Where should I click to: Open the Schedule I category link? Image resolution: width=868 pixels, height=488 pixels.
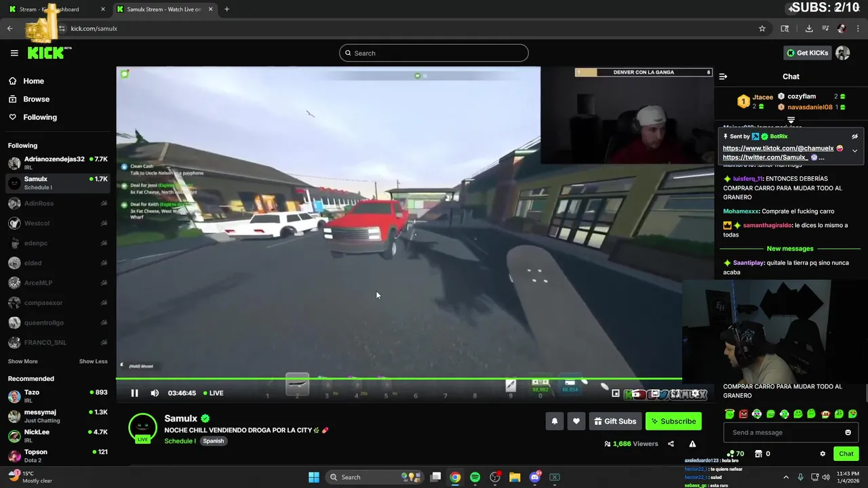[x=180, y=441]
